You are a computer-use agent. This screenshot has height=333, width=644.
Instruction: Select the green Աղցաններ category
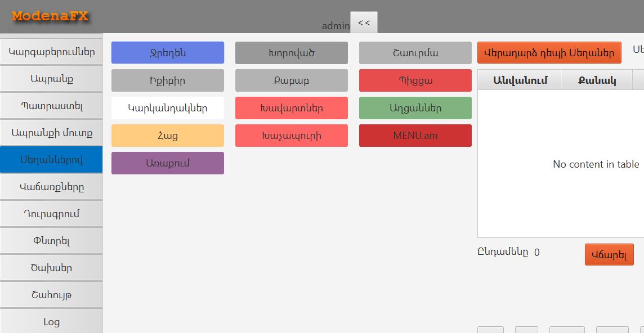point(415,108)
